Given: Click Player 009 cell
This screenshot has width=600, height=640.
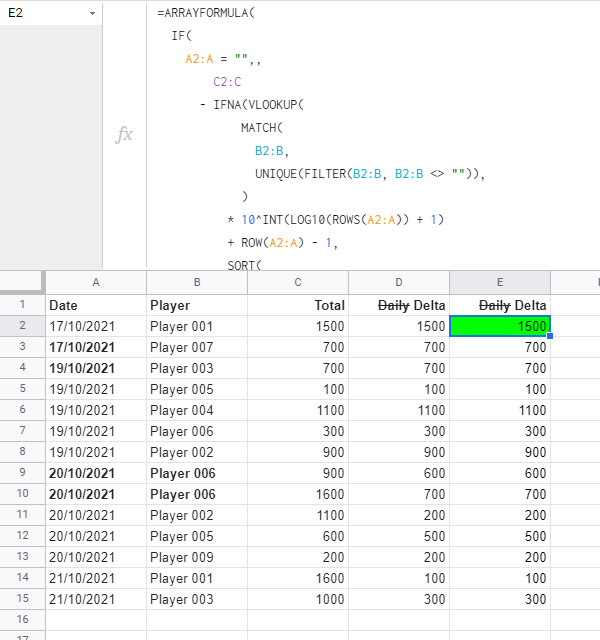Looking at the screenshot, I should coord(197,558).
